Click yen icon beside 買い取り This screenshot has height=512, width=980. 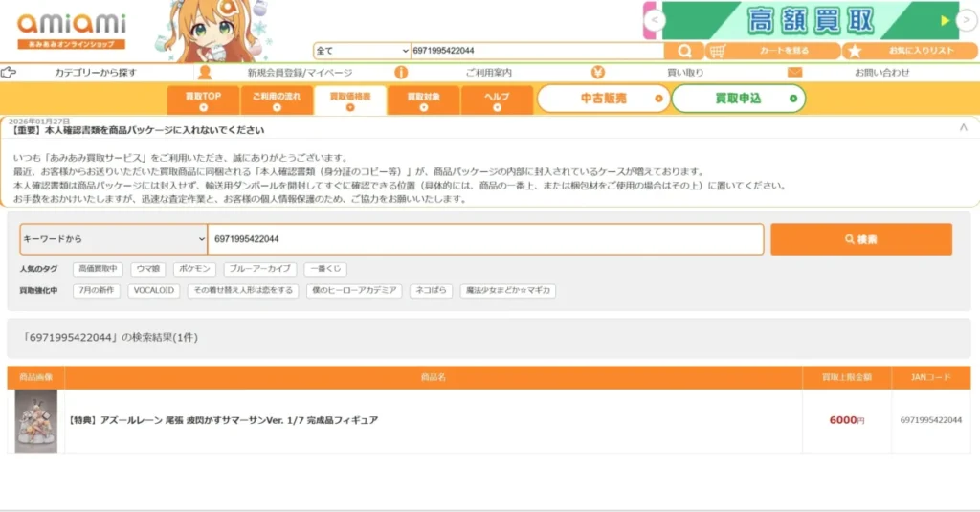pos(598,73)
